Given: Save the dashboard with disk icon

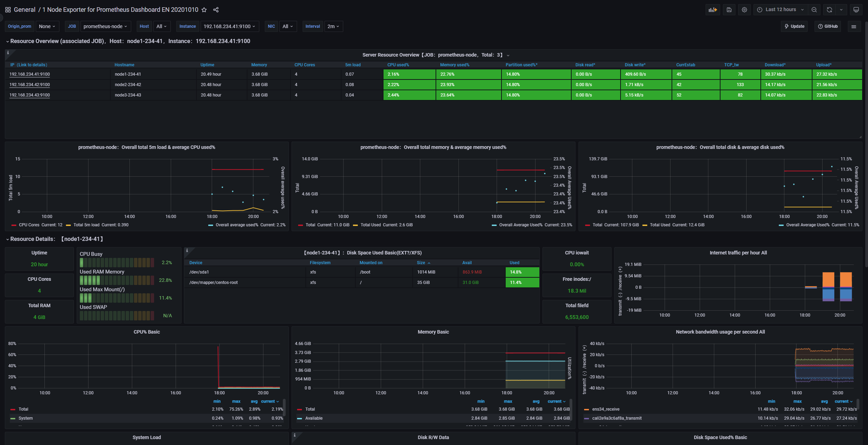Looking at the screenshot, I should point(729,10).
